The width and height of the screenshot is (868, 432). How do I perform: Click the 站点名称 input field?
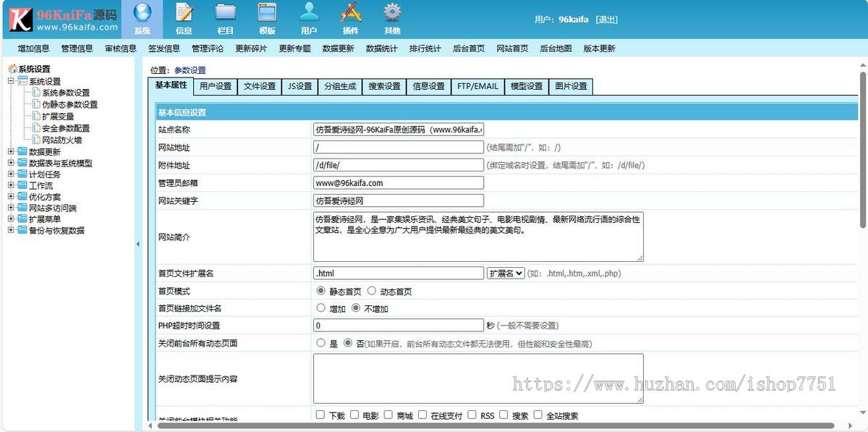(399, 130)
